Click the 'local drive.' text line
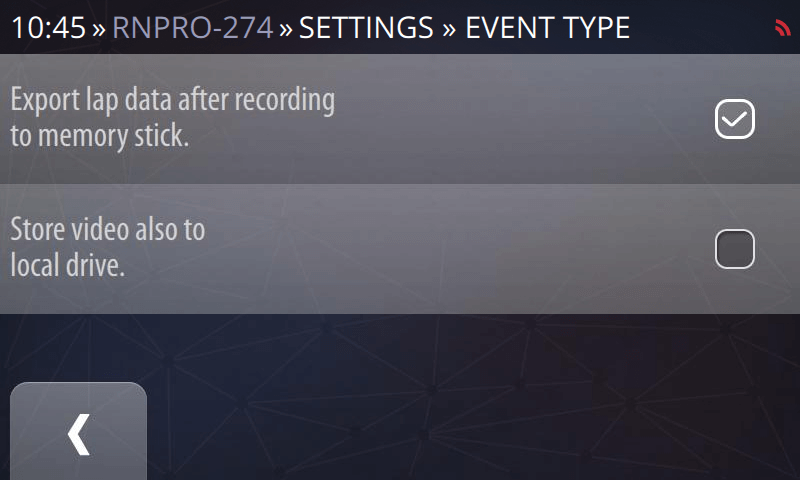Screen dimensions: 800x480 [67, 267]
